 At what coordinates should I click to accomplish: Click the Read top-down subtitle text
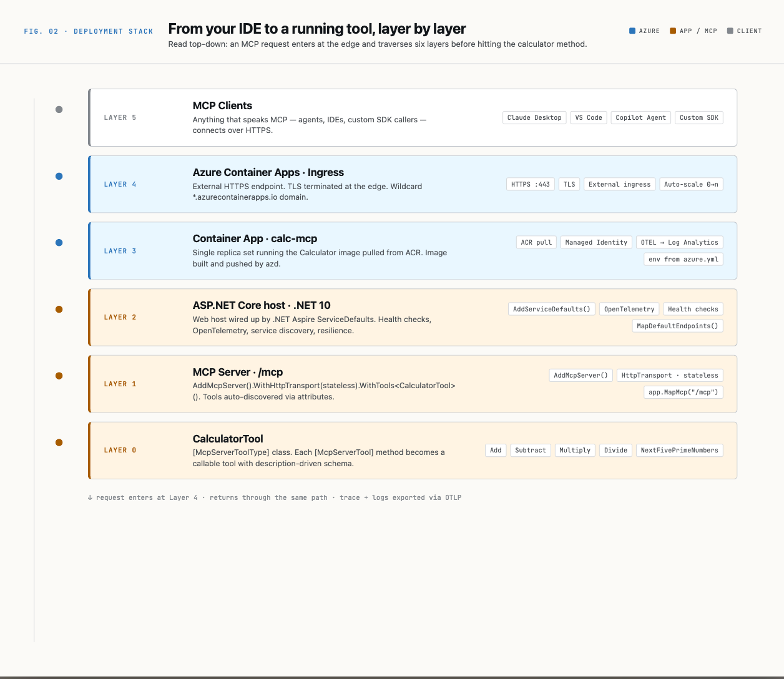(377, 44)
